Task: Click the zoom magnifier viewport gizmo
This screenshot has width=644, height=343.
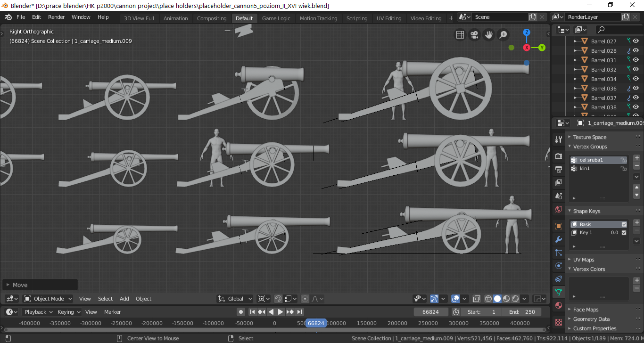Action: click(503, 35)
